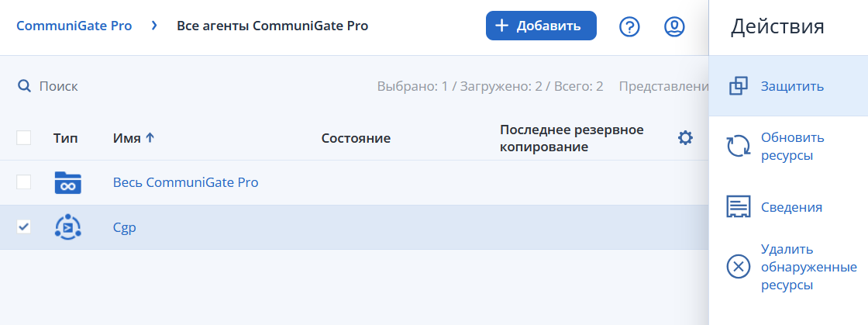Image resolution: width=868 pixels, height=325 pixels.
Task: Click the search magnifier icon
Action: 24,86
